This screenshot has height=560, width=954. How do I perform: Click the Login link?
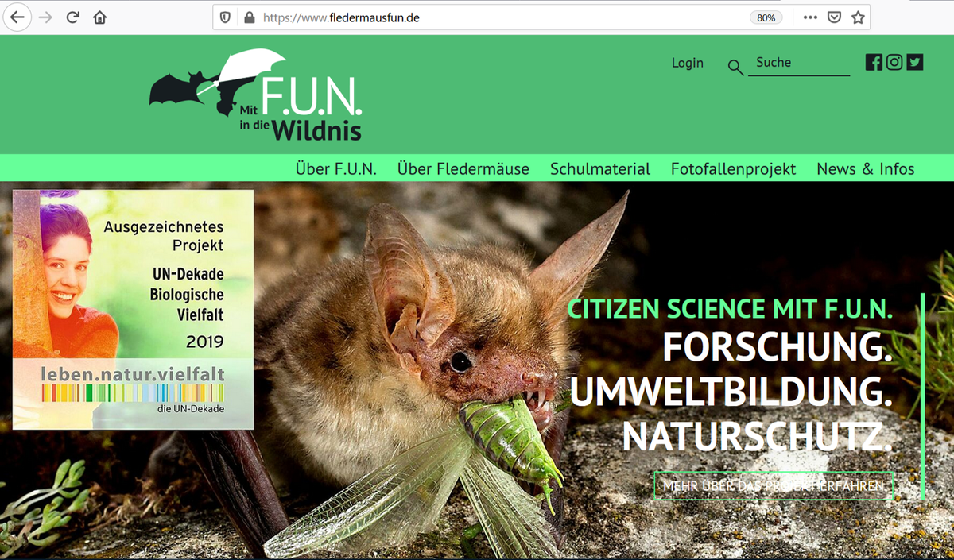tap(687, 63)
